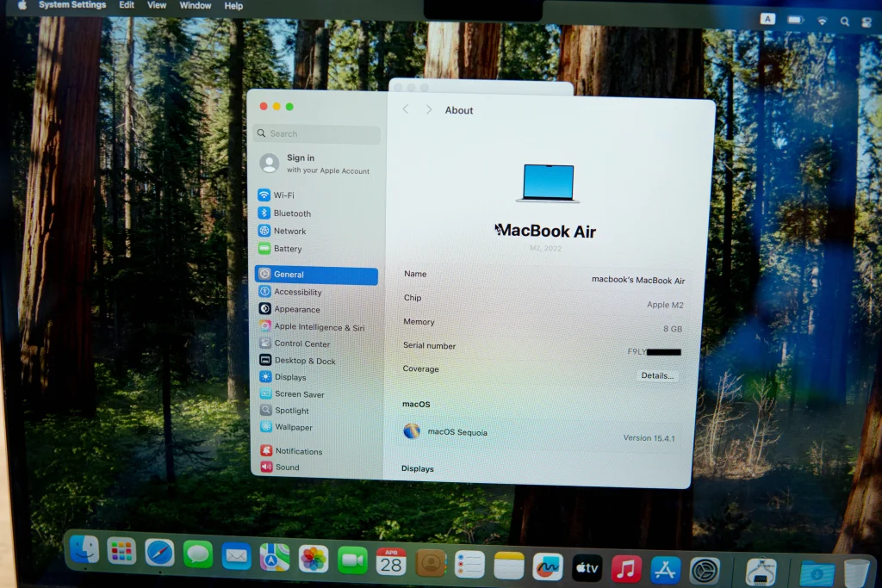Go back using the left chevron
Screen dimensions: 882x588
[x=406, y=110]
